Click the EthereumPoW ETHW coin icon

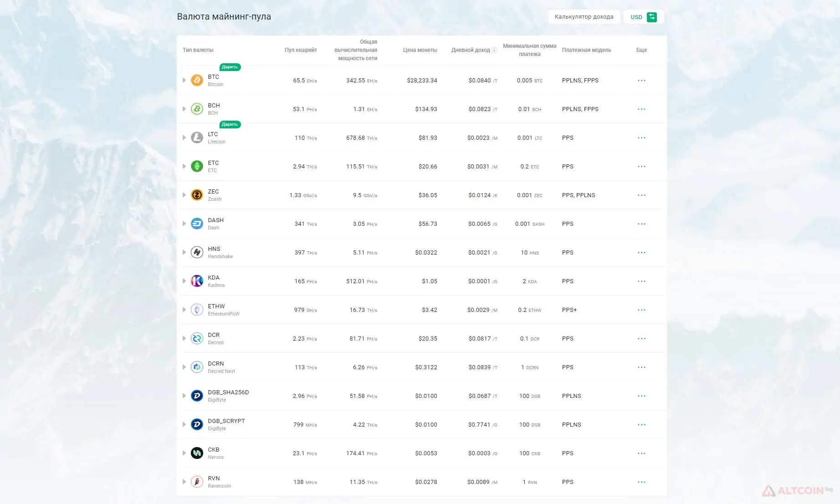click(x=197, y=310)
